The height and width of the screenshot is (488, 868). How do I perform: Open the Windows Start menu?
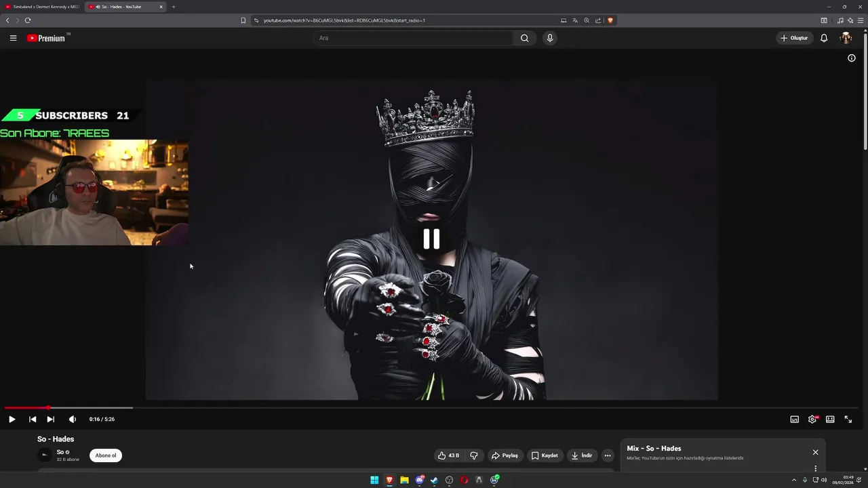(x=374, y=480)
